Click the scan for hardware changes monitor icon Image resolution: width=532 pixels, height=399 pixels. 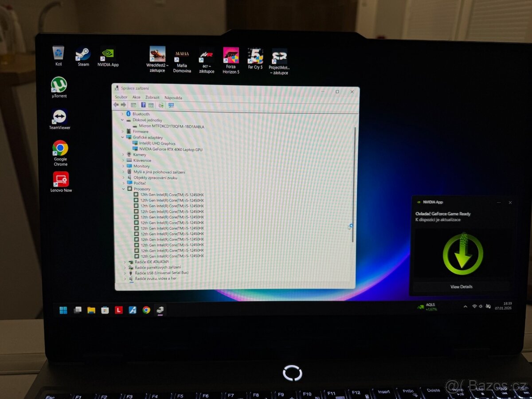171,106
